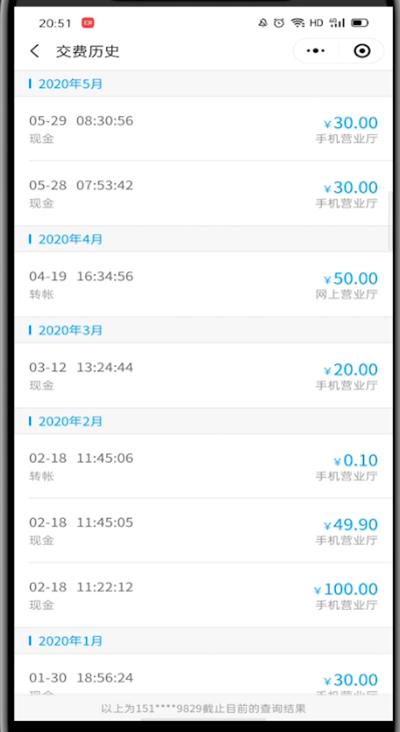Select the 2020年5月 section header
400x732 pixels.
coord(204,84)
